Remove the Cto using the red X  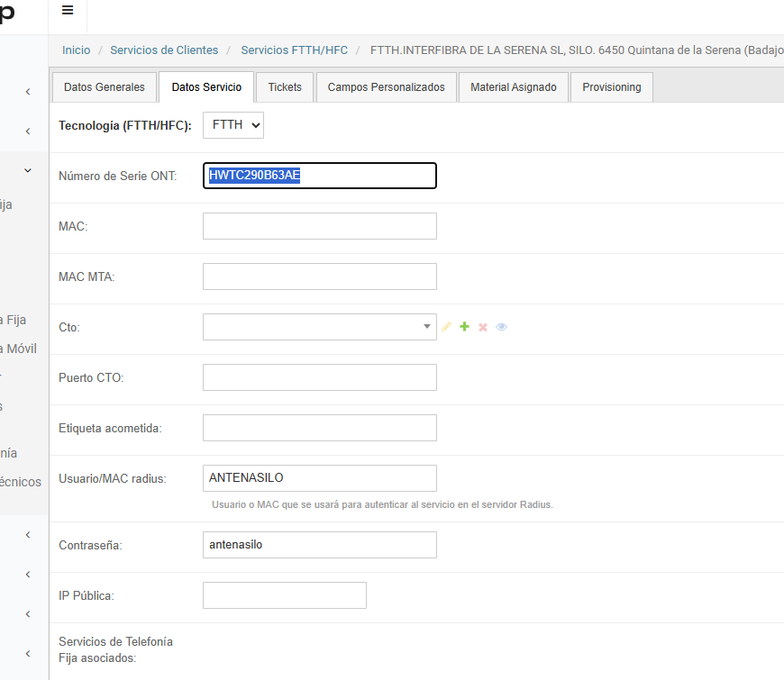[x=483, y=327]
